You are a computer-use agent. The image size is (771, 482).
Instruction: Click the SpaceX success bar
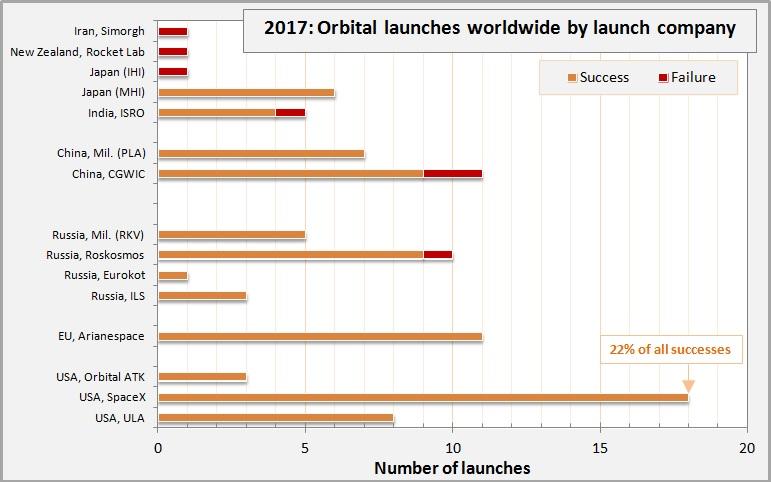point(423,397)
